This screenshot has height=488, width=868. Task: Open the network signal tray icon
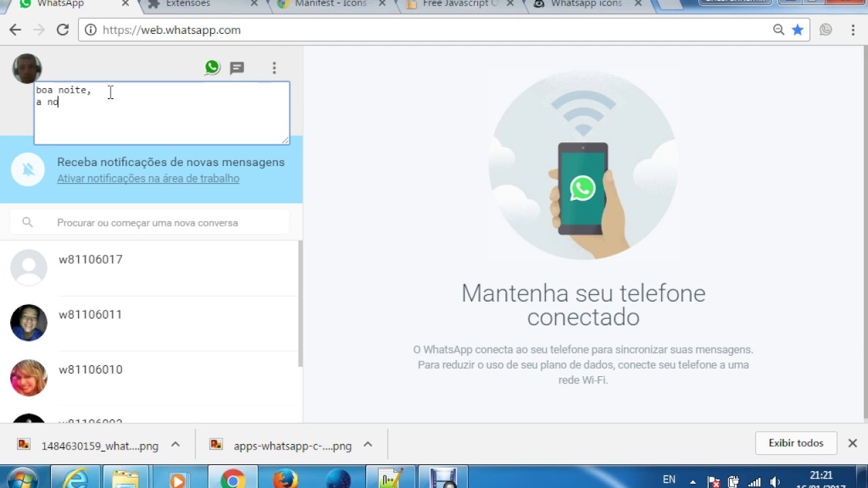pyautogui.click(x=754, y=482)
